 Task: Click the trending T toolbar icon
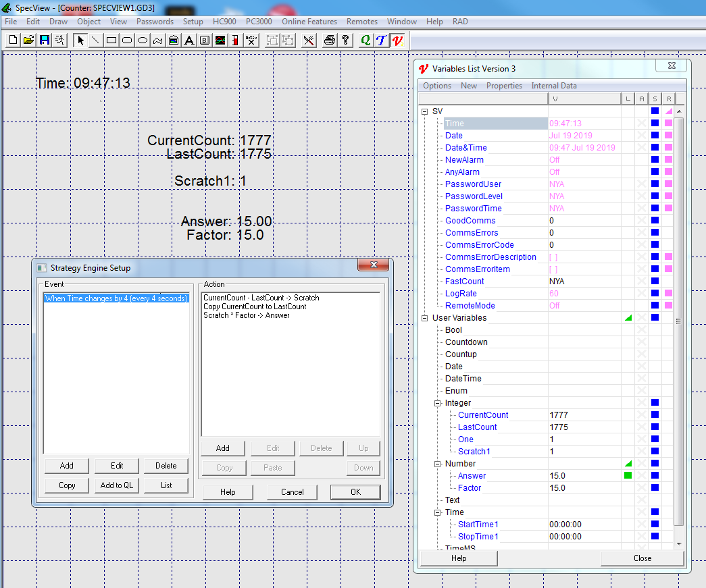(x=382, y=40)
